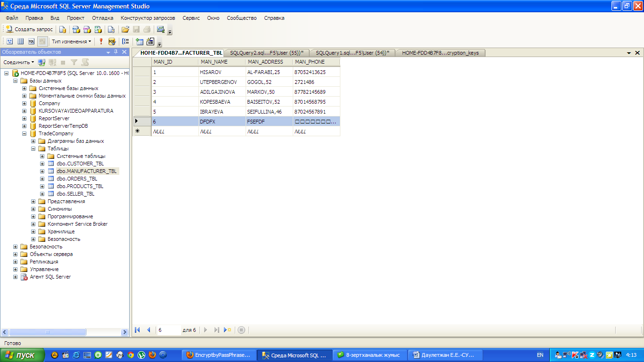Switch to the cryption_keys tab

click(x=440, y=53)
